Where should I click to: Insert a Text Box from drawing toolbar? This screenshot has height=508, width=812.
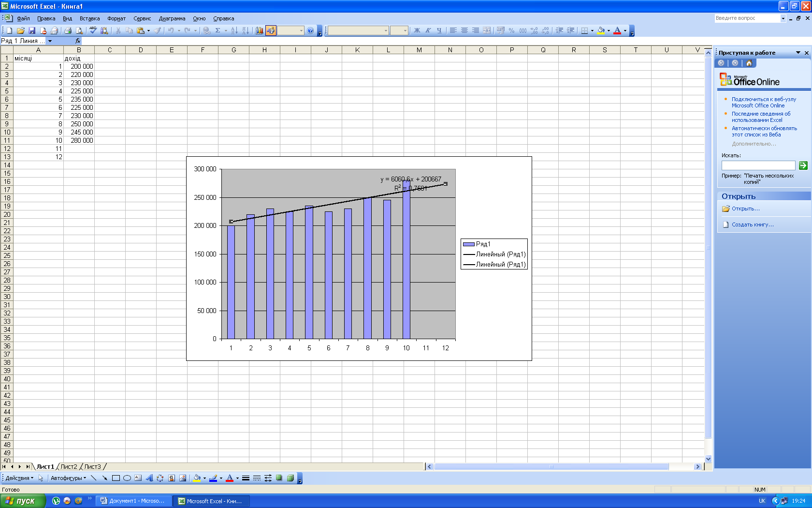pos(138,478)
